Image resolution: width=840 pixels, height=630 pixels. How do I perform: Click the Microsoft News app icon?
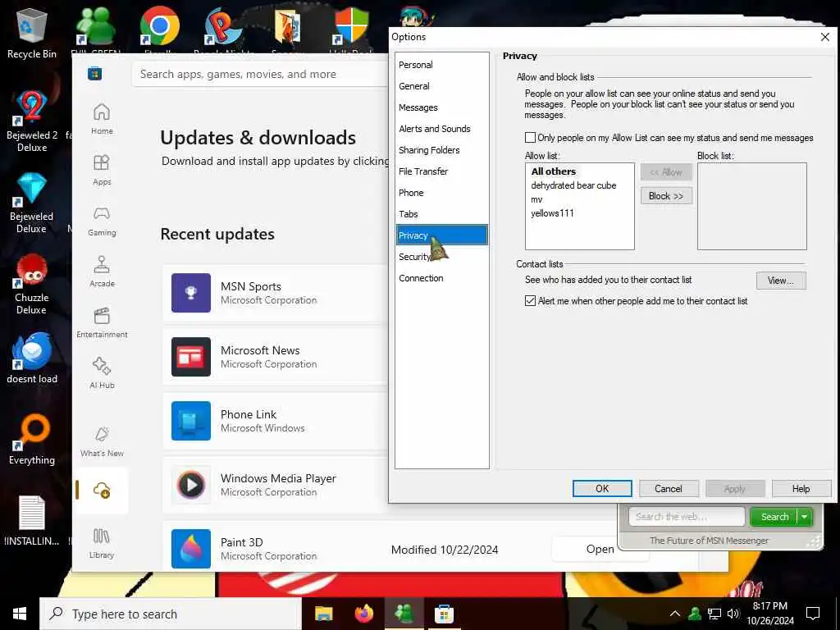[190, 357]
